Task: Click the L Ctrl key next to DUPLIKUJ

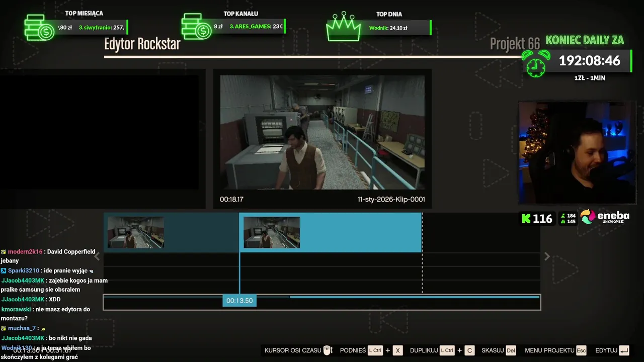Action: click(447, 350)
